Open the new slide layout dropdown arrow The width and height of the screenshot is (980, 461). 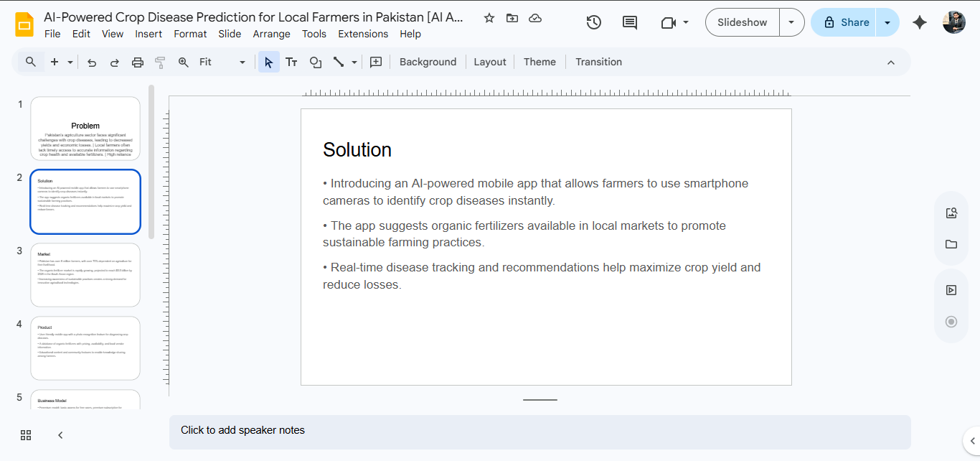70,62
